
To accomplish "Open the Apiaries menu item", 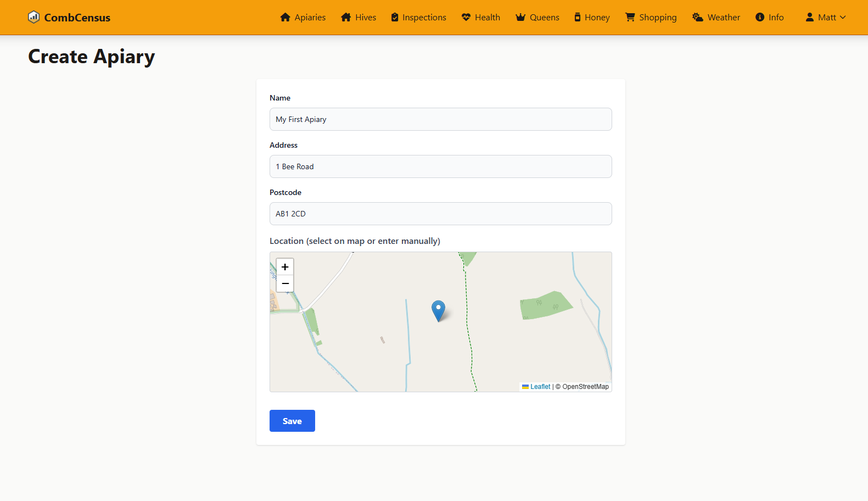I will pos(303,17).
